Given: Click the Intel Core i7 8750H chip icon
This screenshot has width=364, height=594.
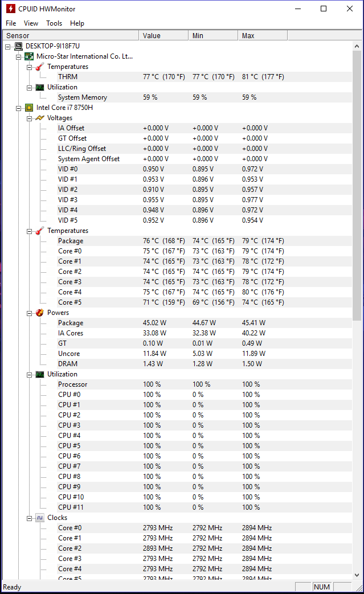Looking at the screenshot, I should [29, 108].
